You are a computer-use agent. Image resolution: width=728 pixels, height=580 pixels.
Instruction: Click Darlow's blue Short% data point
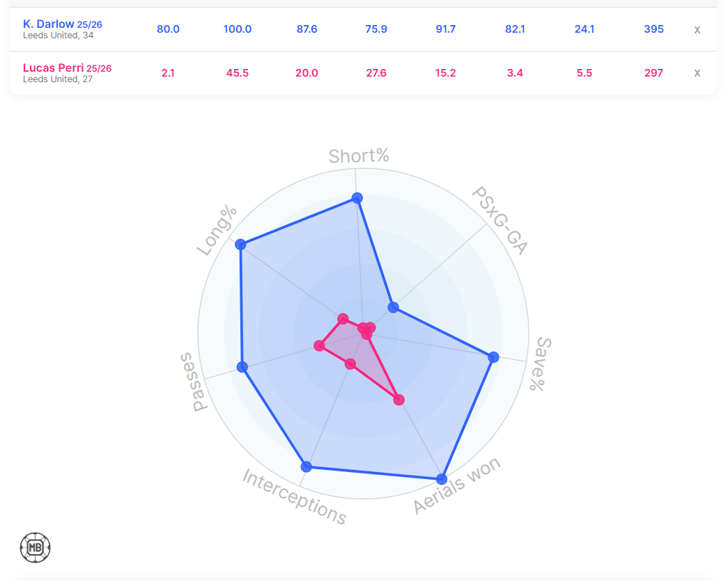(357, 198)
